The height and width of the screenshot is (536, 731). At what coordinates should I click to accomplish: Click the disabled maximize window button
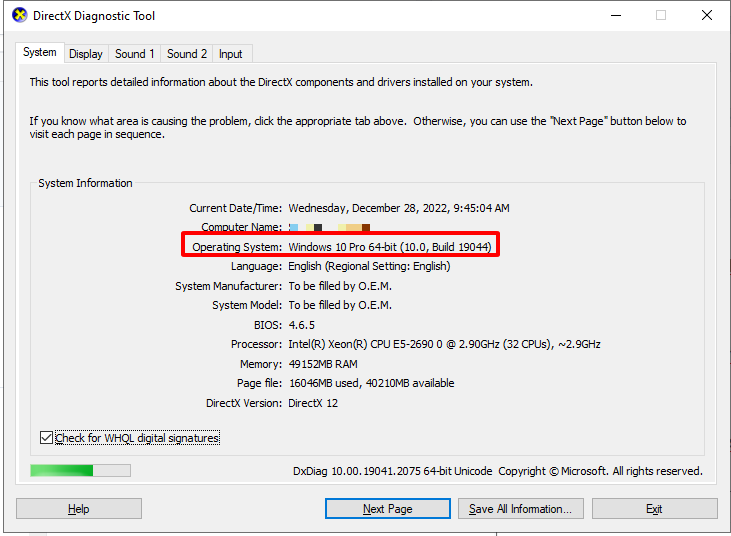click(661, 15)
